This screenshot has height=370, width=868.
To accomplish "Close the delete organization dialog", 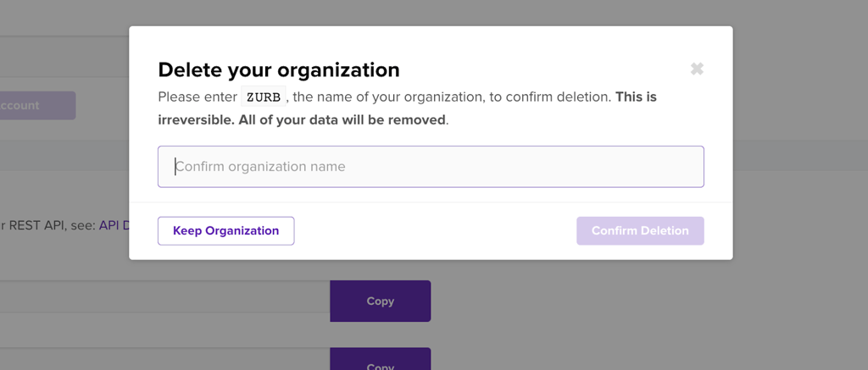I will (x=697, y=69).
